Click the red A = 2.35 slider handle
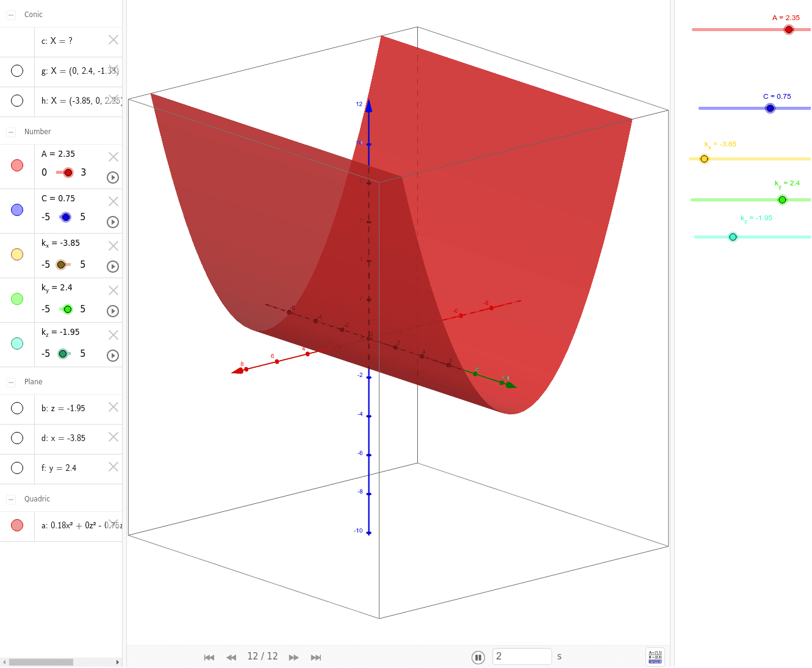Screen dimensions: 812x668 coord(789,29)
